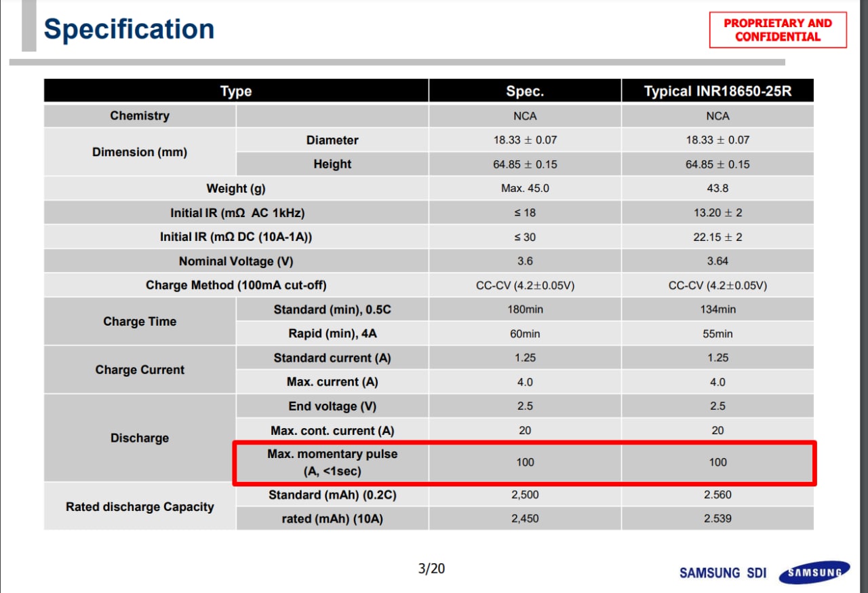
Task: Select the ≤ 18 value
Action: [525, 213]
